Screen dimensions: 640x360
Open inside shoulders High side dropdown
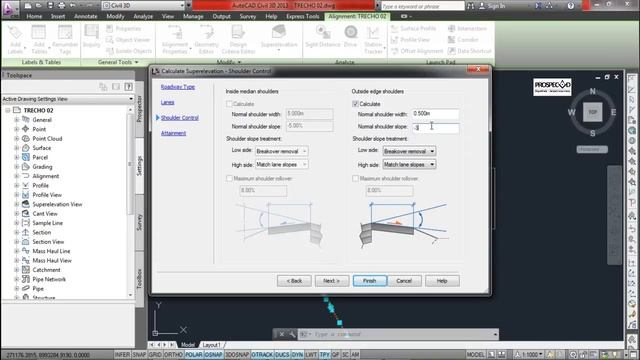pos(282,164)
